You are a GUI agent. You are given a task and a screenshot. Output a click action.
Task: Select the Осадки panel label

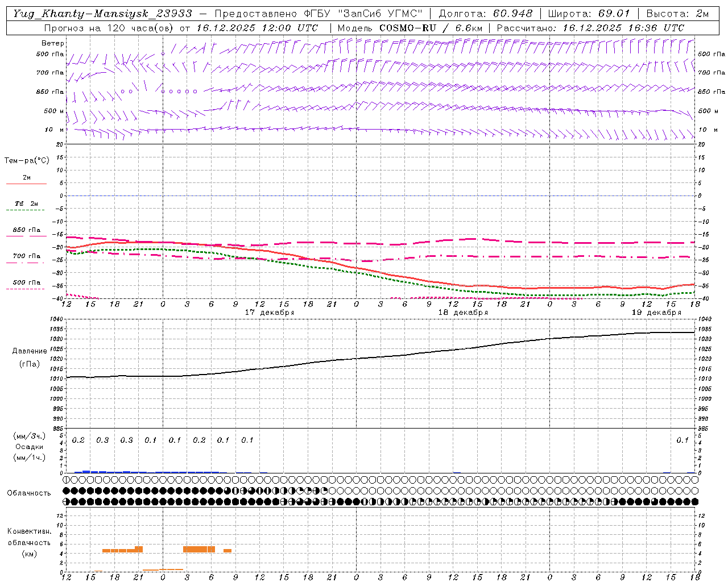(29, 447)
